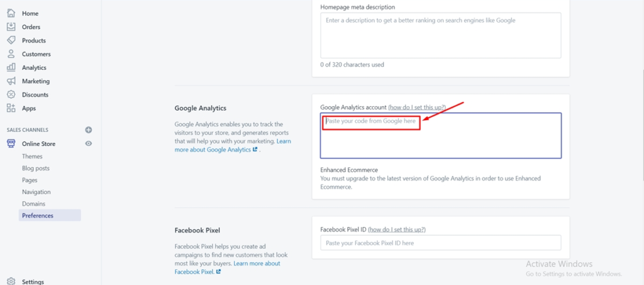Image resolution: width=644 pixels, height=285 pixels.
Task: Go to Themes under Online Store
Action: pyautogui.click(x=32, y=157)
